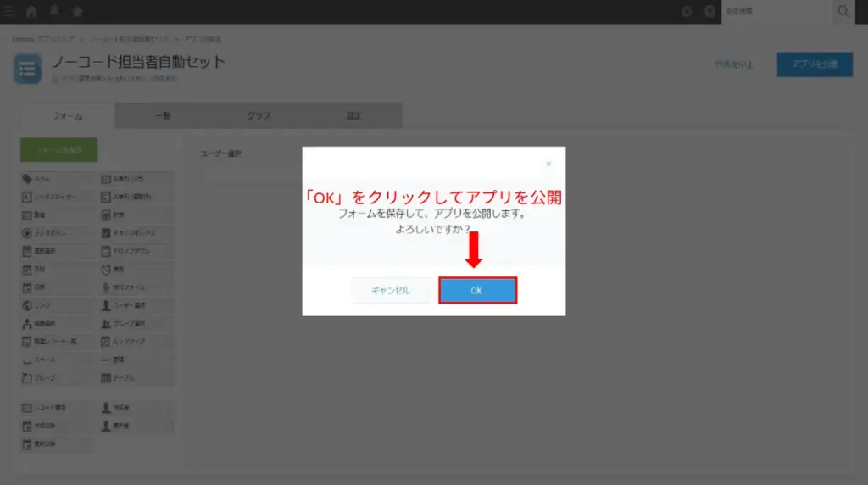Go to the portal via the home icon
Screen dimensions: 868x485
click(31, 11)
